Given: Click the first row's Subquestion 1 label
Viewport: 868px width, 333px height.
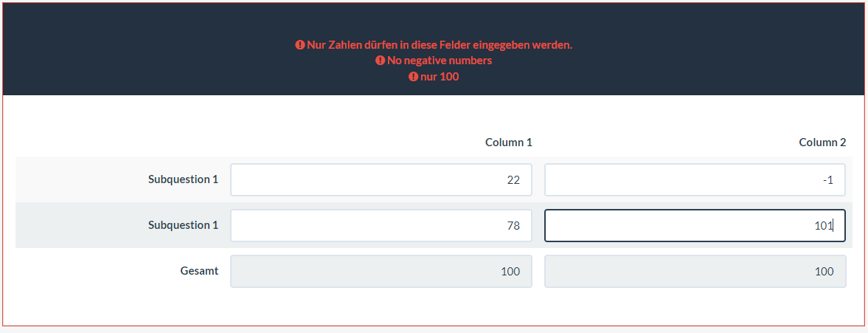Looking at the screenshot, I should coord(183,179).
